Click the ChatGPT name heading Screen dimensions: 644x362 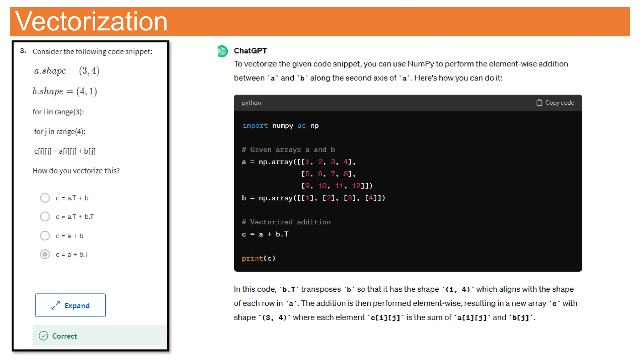[x=250, y=51]
